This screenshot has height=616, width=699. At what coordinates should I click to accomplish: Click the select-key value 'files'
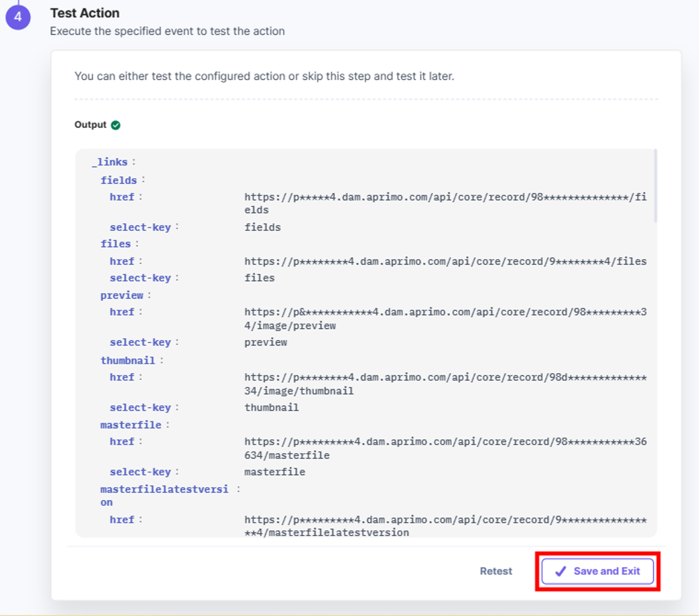point(260,278)
